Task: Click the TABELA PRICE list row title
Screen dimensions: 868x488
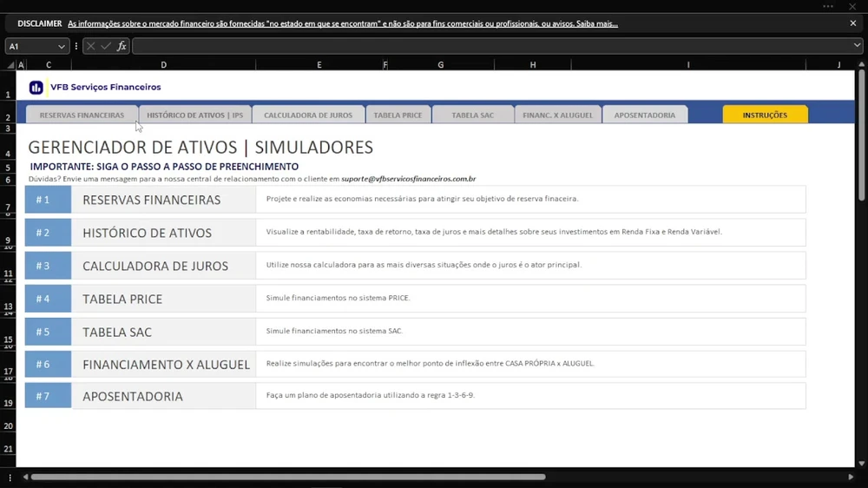Action: click(x=122, y=299)
